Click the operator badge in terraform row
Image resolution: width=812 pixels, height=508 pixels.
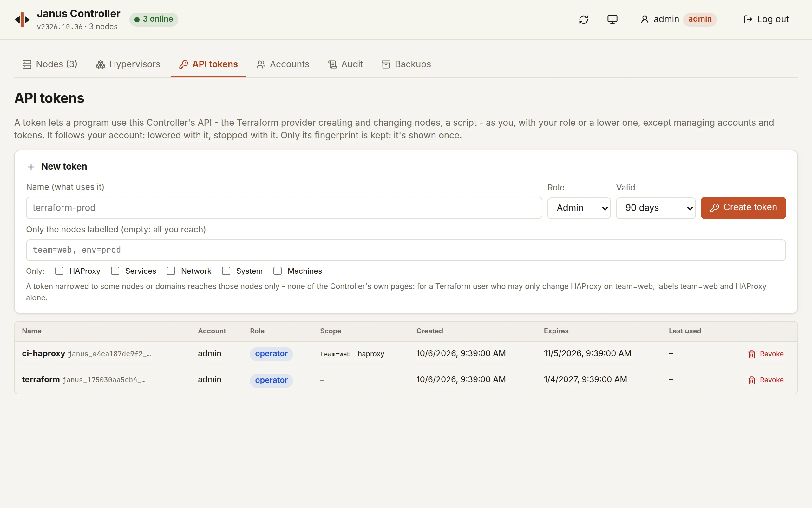tap(271, 380)
